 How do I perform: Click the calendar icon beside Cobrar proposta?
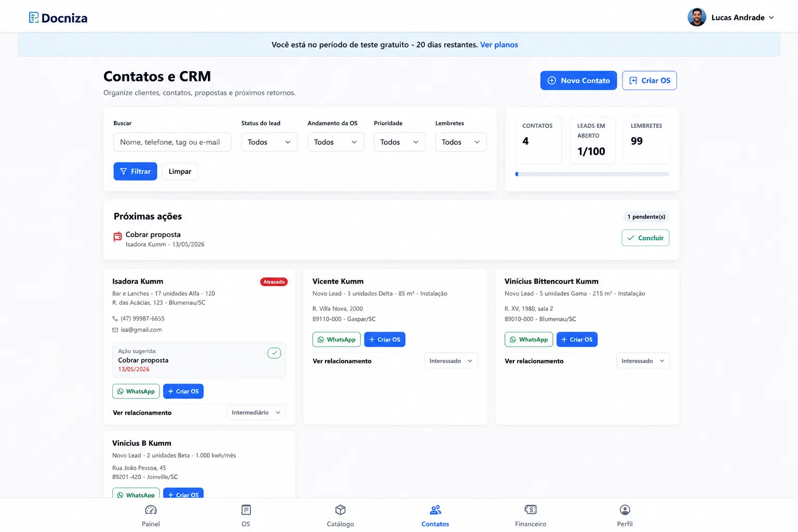click(118, 237)
